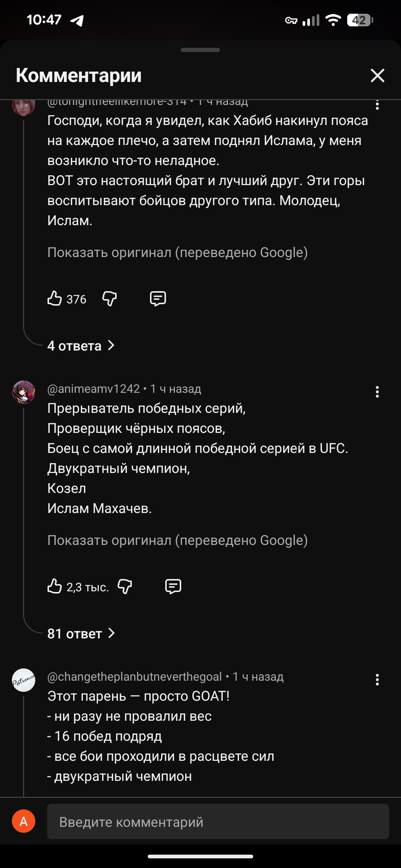Expand the 4 ответа replies
The image size is (401, 868).
click(x=81, y=346)
